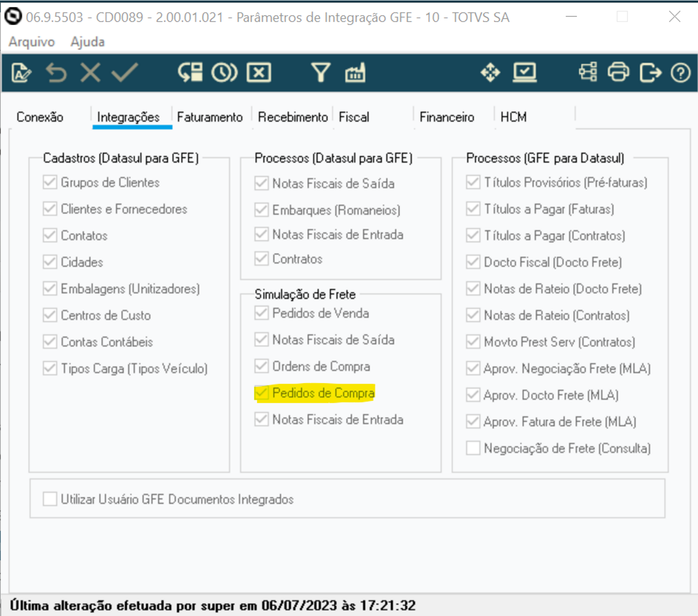The image size is (698, 616).
Task: Toggle Contratos checkbox under Processos
Action: [x=261, y=259]
